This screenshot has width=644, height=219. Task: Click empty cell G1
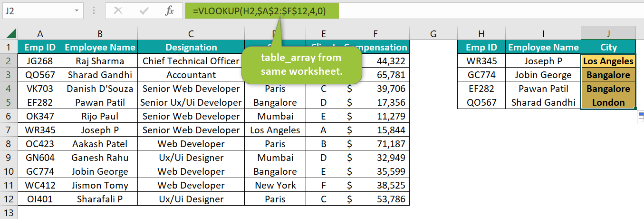(433, 47)
